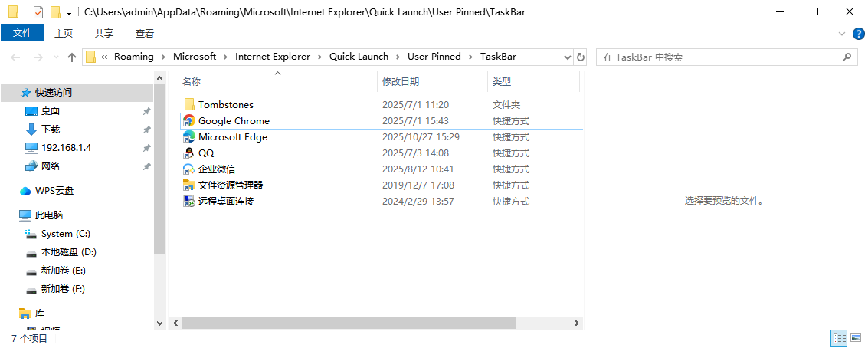The width and height of the screenshot is (868, 348).
Task: Click the Quick Launch breadcrumb segment
Action: click(x=359, y=57)
